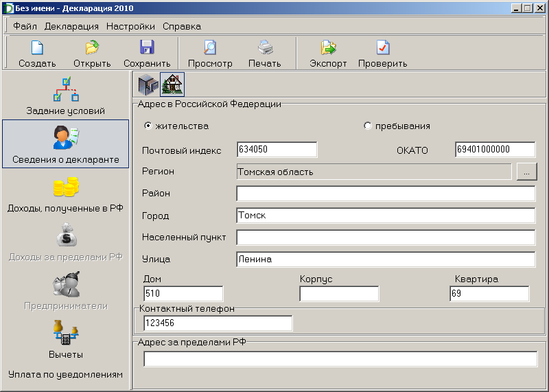Select the пребывания radio button
Viewport: 549px width, 392px height.
[x=368, y=126]
